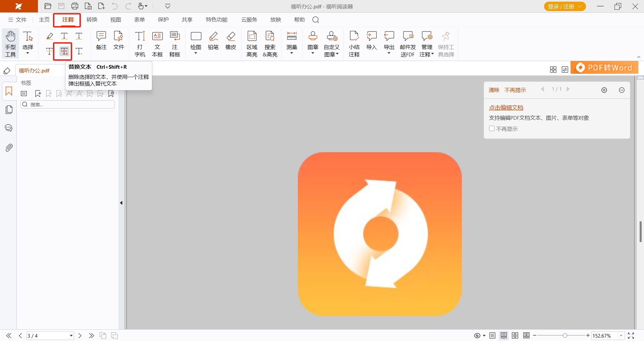
Task: Switch to the 转换 (Convert) tab
Action: click(x=92, y=20)
